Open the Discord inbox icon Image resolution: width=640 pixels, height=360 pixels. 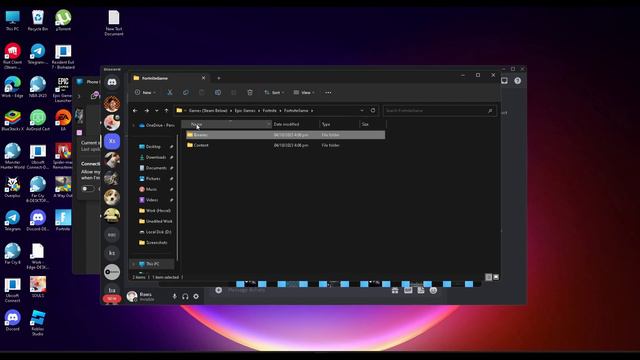coord(504,80)
